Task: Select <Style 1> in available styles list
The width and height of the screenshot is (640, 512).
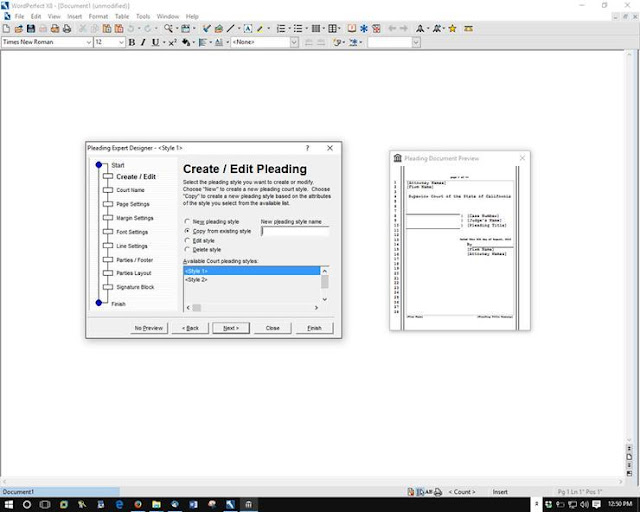Action: [252, 271]
